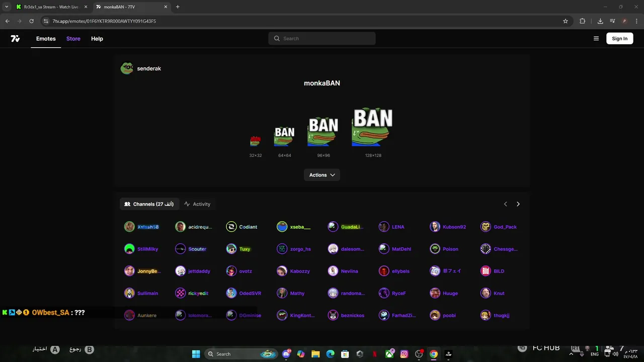Open Discord from the taskbar
The image size is (644, 362).
click(287, 354)
